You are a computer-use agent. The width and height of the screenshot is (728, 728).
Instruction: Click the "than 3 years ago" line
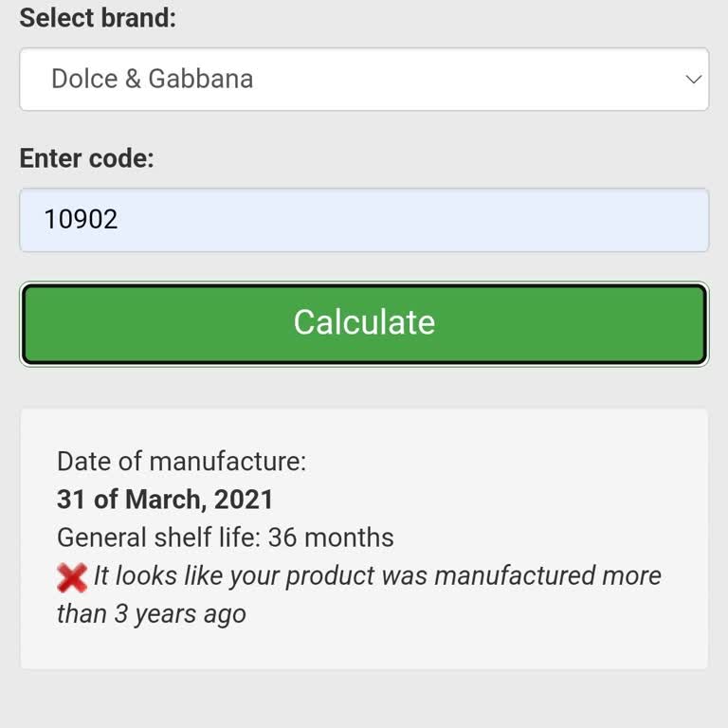click(152, 613)
